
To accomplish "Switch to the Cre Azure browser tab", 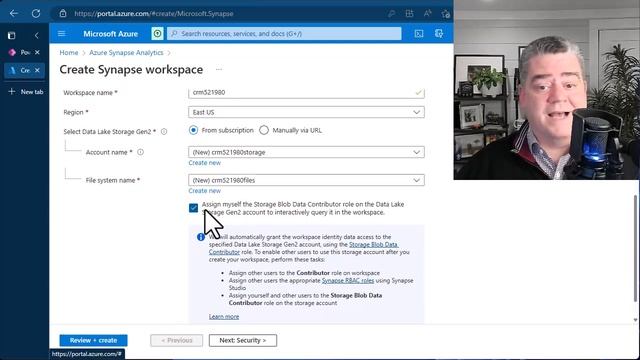I will click(x=20, y=70).
